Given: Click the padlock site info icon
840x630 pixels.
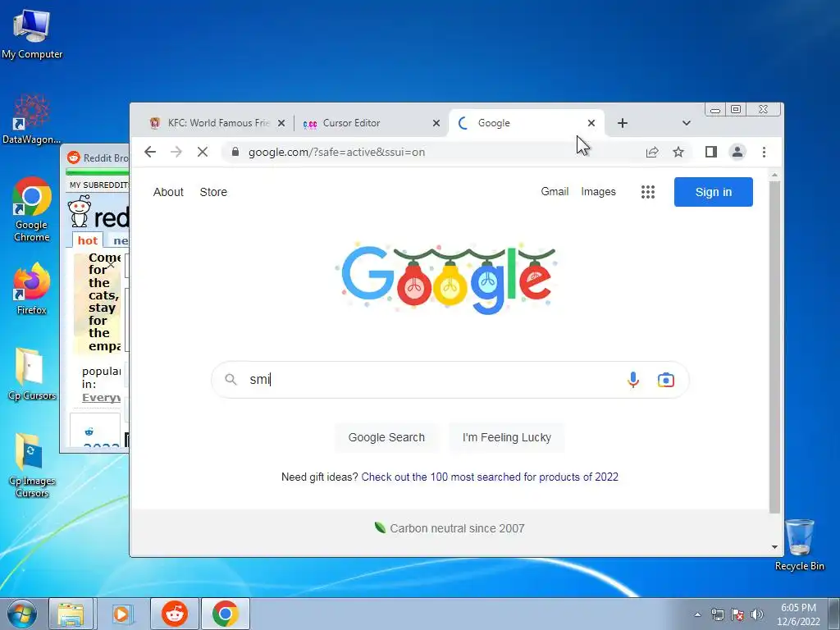Looking at the screenshot, I should point(235,152).
